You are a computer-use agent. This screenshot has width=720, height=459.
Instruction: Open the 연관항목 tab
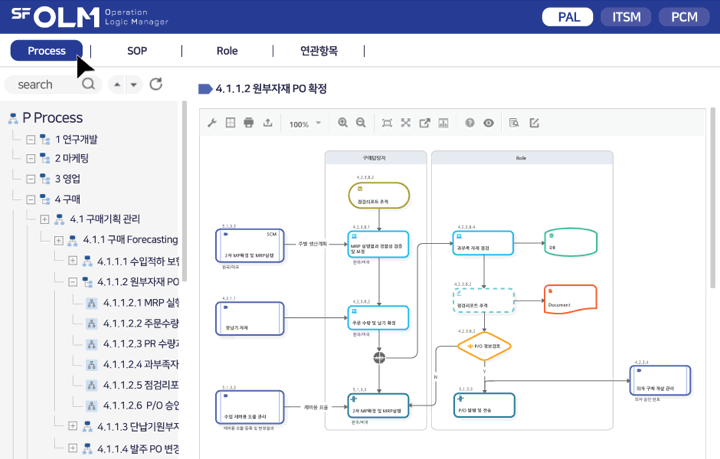pyautogui.click(x=319, y=51)
